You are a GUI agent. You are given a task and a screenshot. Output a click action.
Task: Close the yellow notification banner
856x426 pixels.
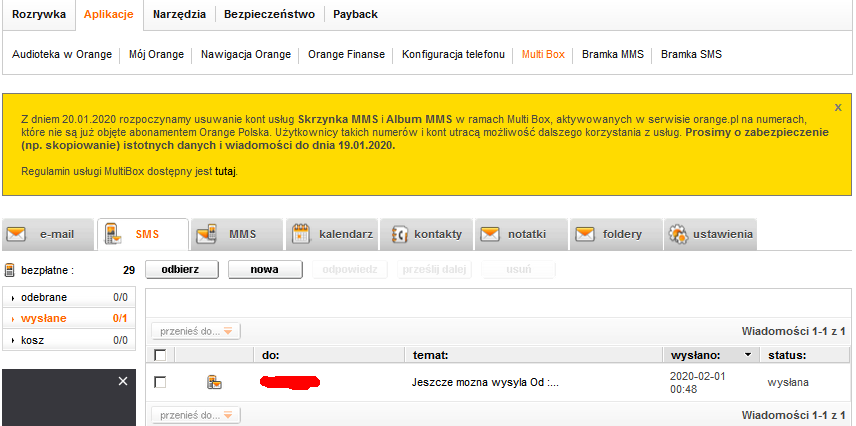click(837, 106)
